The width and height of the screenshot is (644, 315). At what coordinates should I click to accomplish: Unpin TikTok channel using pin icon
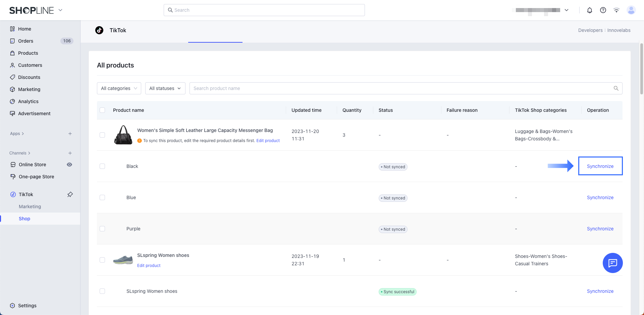70,194
